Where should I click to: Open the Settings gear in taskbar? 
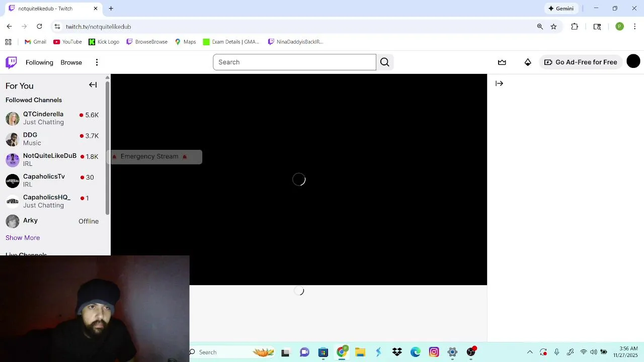452,352
